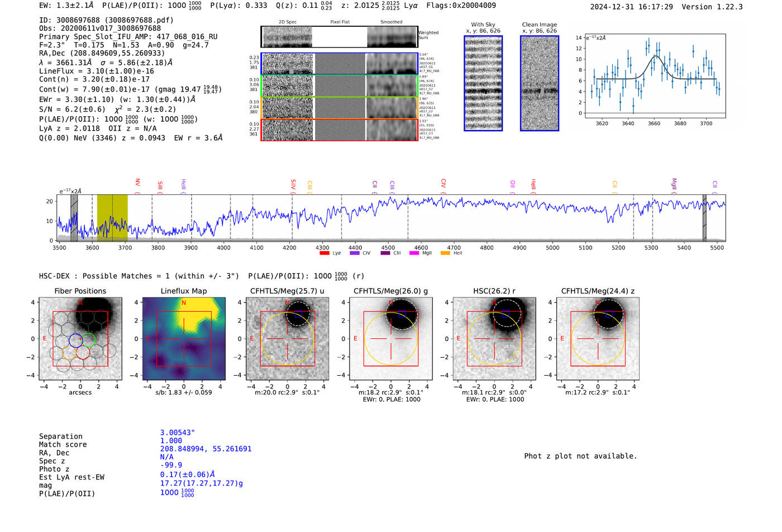Open the HSC(26.2) r image
This screenshot has width=782, height=532.
click(494, 339)
